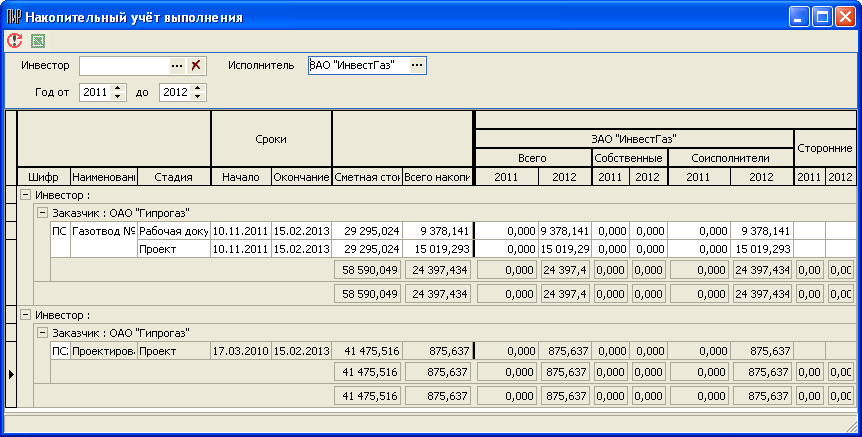862x437 pixels.
Task: Click the Сторонние header band
Action: pyautogui.click(x=825, y=148)
